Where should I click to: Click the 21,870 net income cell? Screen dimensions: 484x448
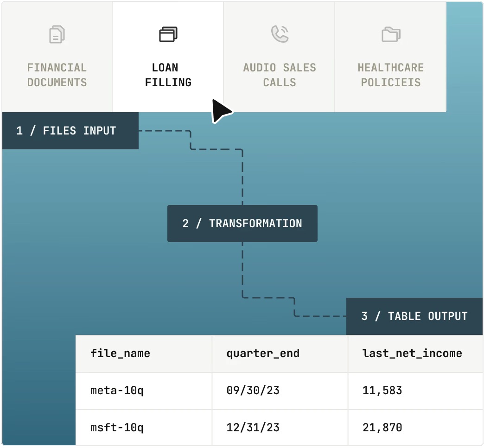tap(382, 427)
